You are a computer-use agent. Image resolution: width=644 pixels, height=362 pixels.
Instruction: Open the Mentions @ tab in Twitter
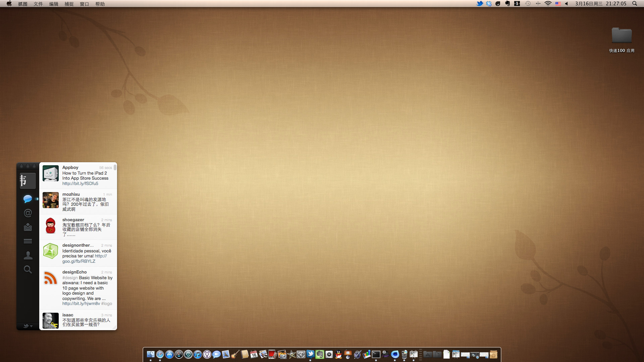coord(28,213)
